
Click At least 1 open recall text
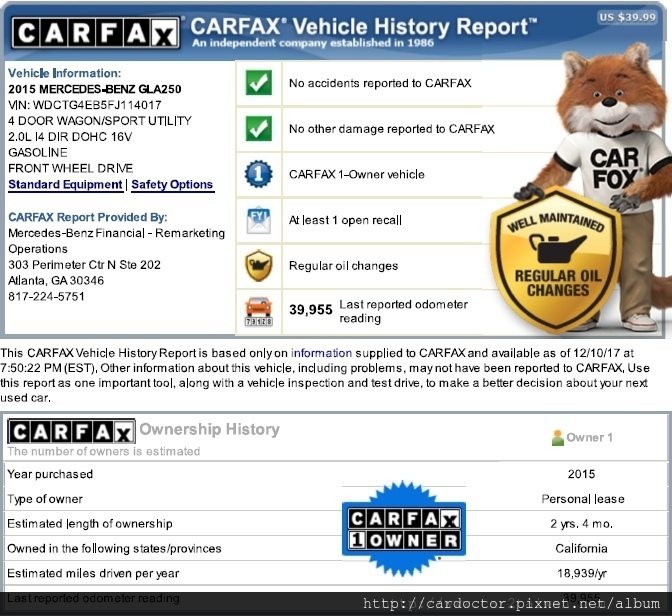[345, 220]
